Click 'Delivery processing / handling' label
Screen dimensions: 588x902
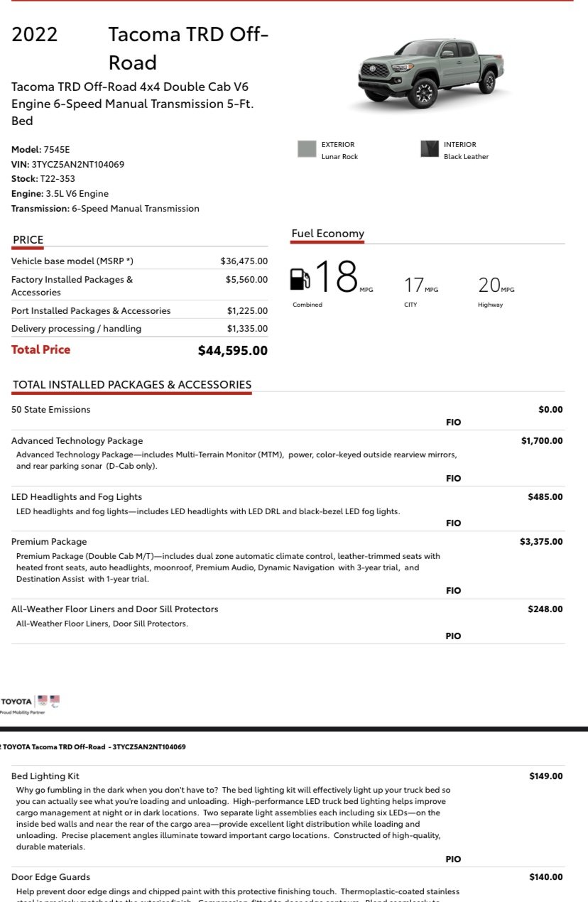(76, 329)
